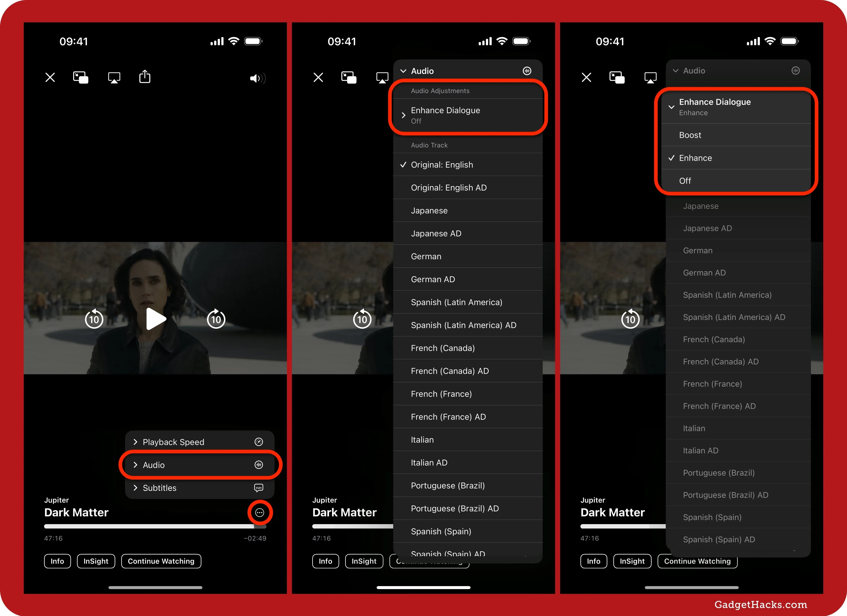The image size is (847, 616).
Task: Tap the Playback Speed gauge icon
Action: (259, 442)
